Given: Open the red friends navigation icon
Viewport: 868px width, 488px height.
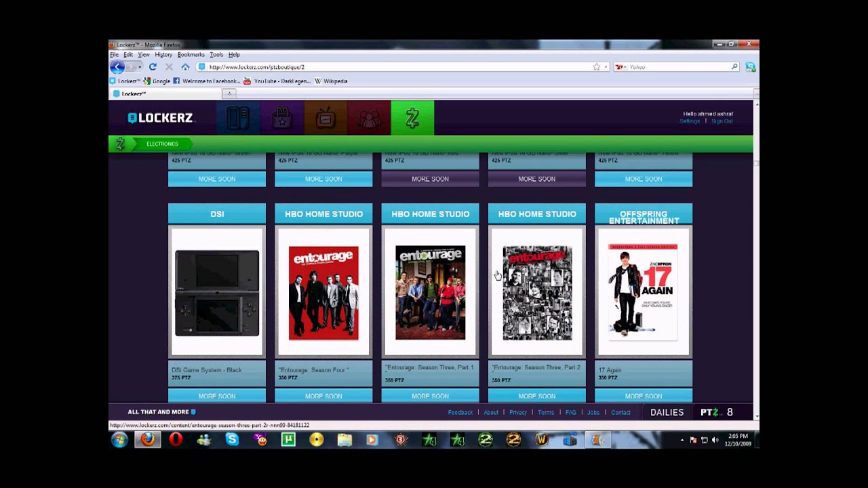Looking at the screenshot, I should pos(369,118).
